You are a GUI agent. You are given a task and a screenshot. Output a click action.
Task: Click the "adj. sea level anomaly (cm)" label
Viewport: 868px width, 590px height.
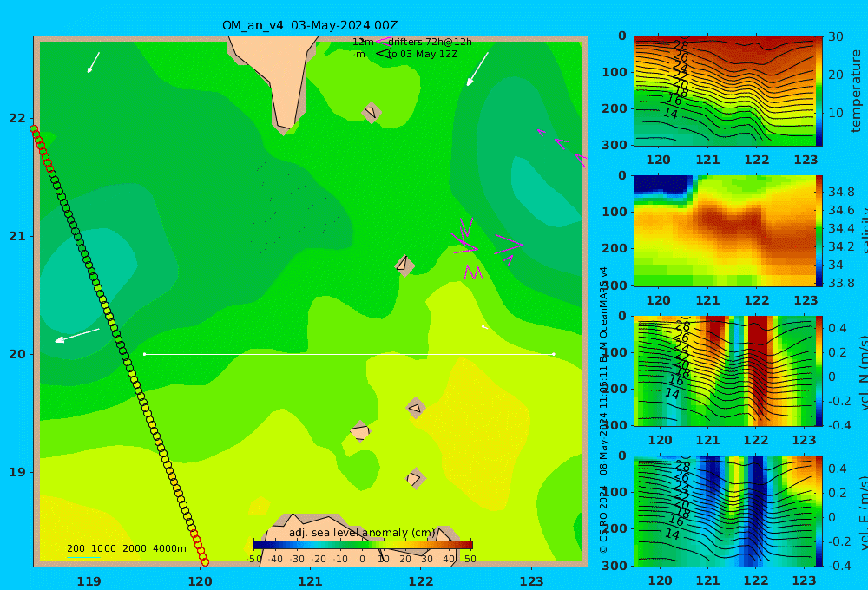pyautogui.click(x=362, y=533)
